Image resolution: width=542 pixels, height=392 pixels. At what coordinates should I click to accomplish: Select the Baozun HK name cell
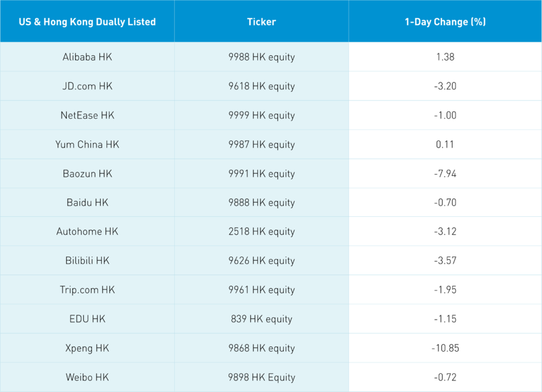tap(87, 173)
